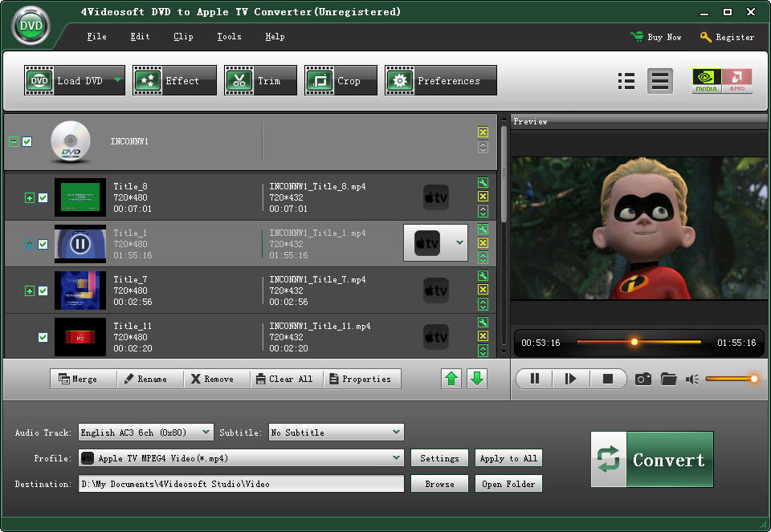The width and height of the screenshot is (771, 532).
Task: Expand the Title_8 row
Action: [x=30, y=197]
